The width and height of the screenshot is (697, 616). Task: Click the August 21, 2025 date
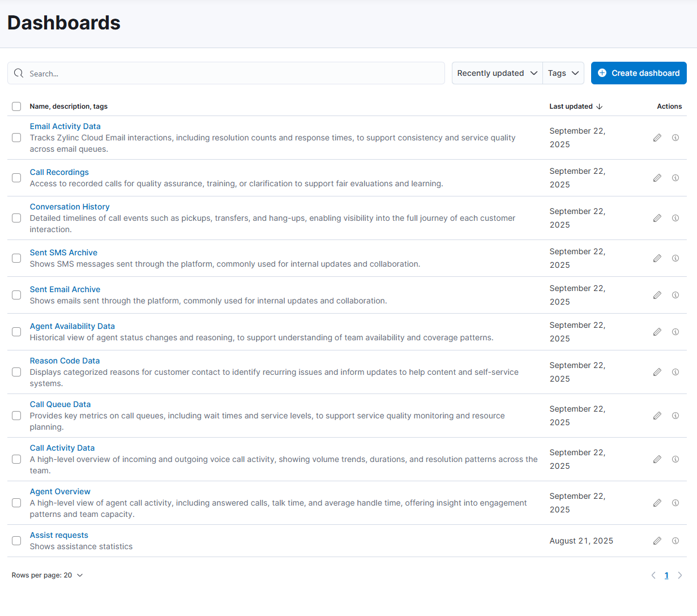[581, 541]
